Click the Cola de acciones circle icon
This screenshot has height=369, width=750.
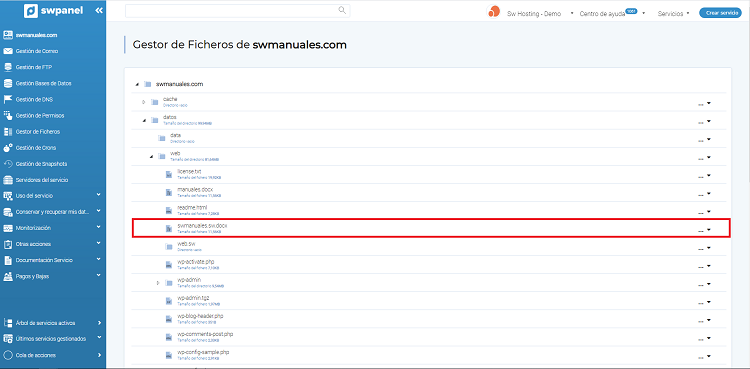click(8, 356)
